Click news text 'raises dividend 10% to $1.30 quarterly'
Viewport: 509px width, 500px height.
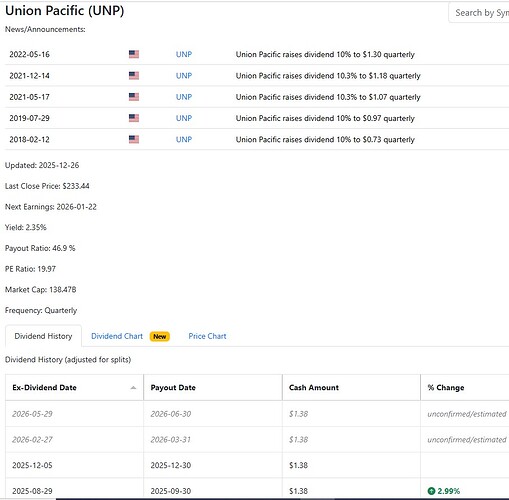click(348, 54)
